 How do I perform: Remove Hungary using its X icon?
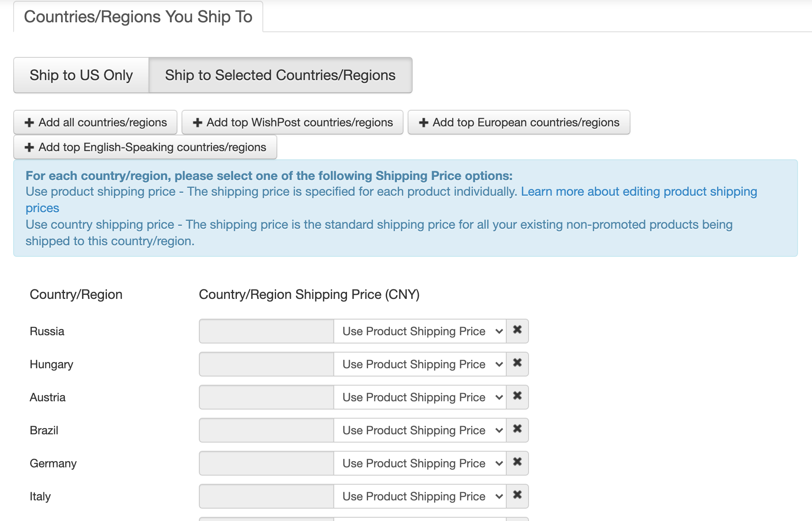[x=517, y=363]
